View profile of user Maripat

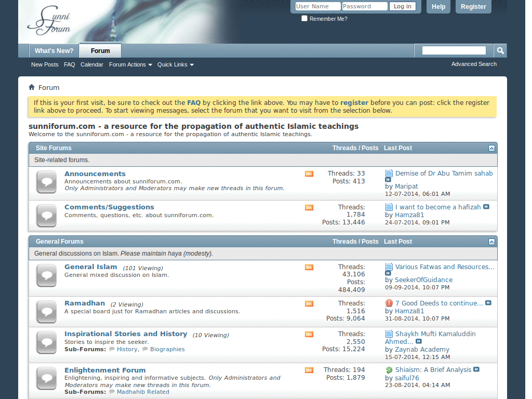click(x=406, y=187)
